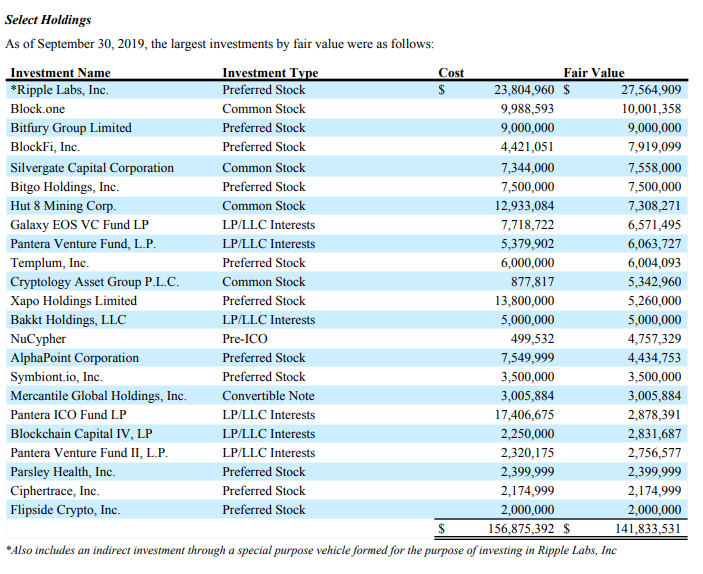Click Hut 8 Mining cost 12,933,084
The width and height of the screenshot is (703, 574).
(x=524, y=206)
